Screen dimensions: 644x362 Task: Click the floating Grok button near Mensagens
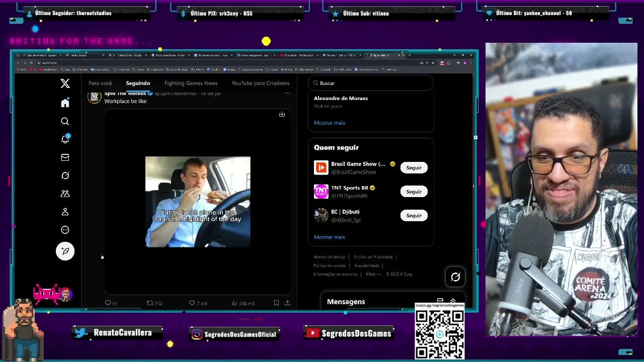click(x=455, y=277)
